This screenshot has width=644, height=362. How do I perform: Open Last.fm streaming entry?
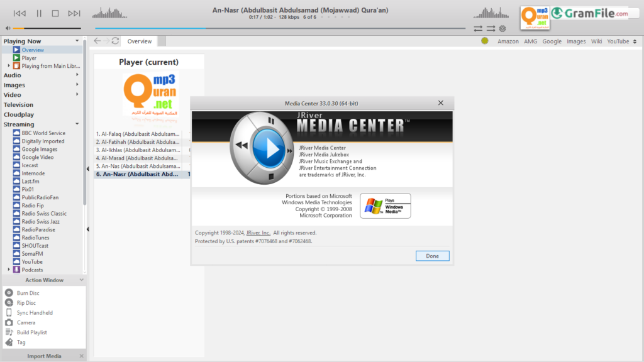[x=30, y=182]
